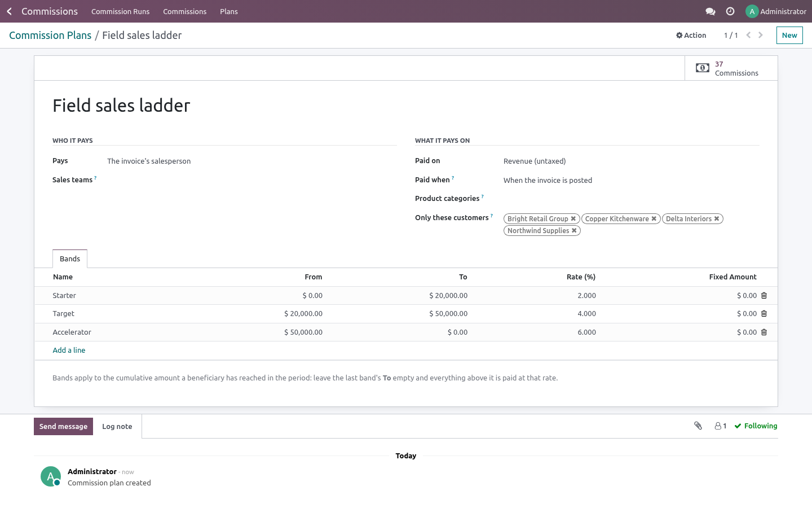
Task: Delete the Accelerator band row
Action: coord(764,332)
